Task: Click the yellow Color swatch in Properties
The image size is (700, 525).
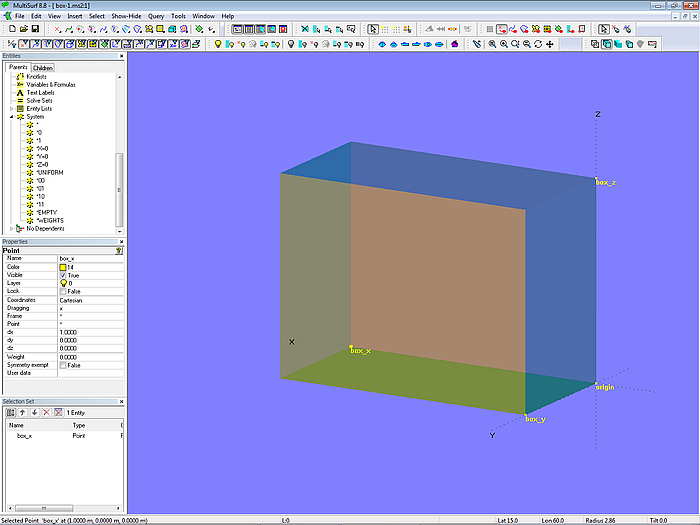Action: (x=63, y=267)
